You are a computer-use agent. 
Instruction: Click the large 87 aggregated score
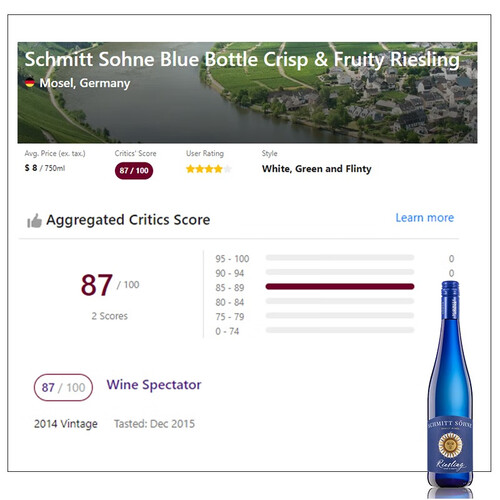coord(96,285)
